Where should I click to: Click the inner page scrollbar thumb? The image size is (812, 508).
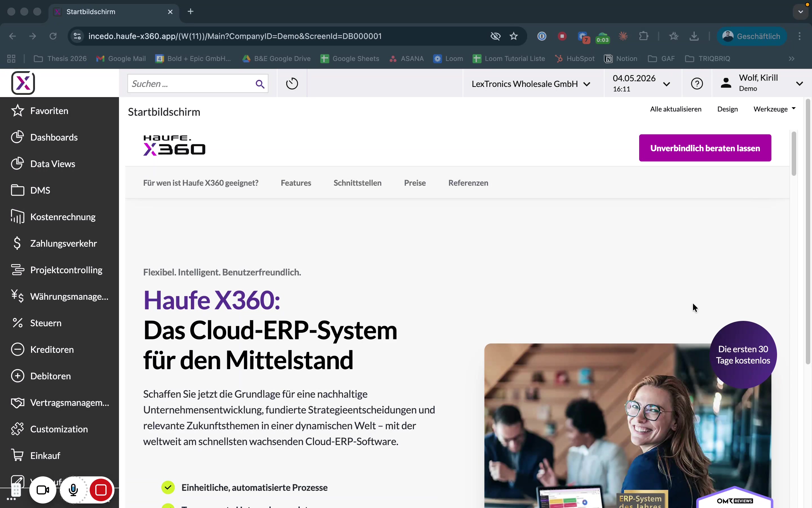click(794, 154)
